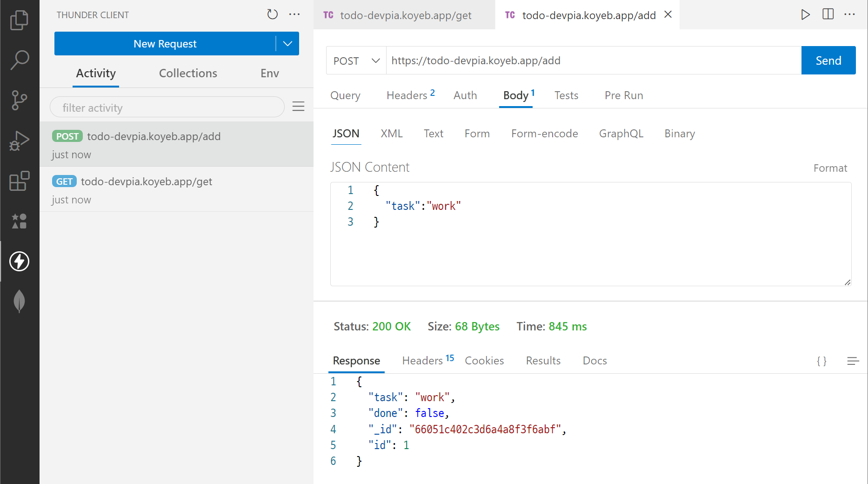Expand the New Request dropdown arrow
868x484 pixels.
(x=287, y=44)
